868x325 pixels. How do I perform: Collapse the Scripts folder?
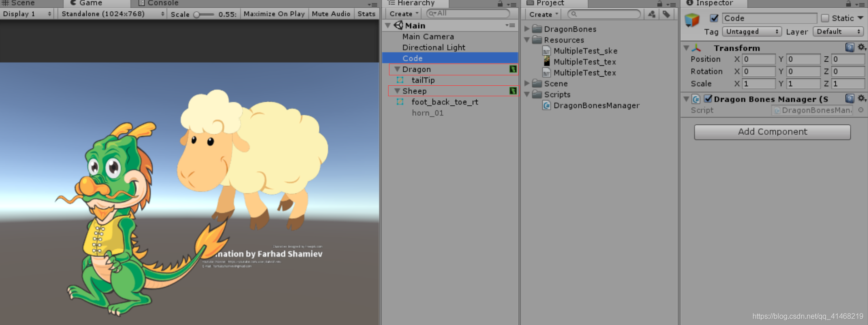click(527, 94)
